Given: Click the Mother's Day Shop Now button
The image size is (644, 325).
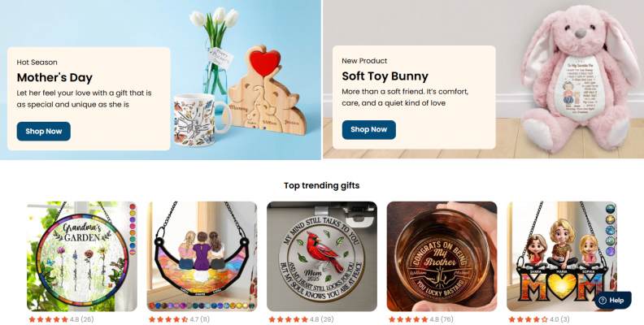Looking at the screenshot, I should 44,132.
